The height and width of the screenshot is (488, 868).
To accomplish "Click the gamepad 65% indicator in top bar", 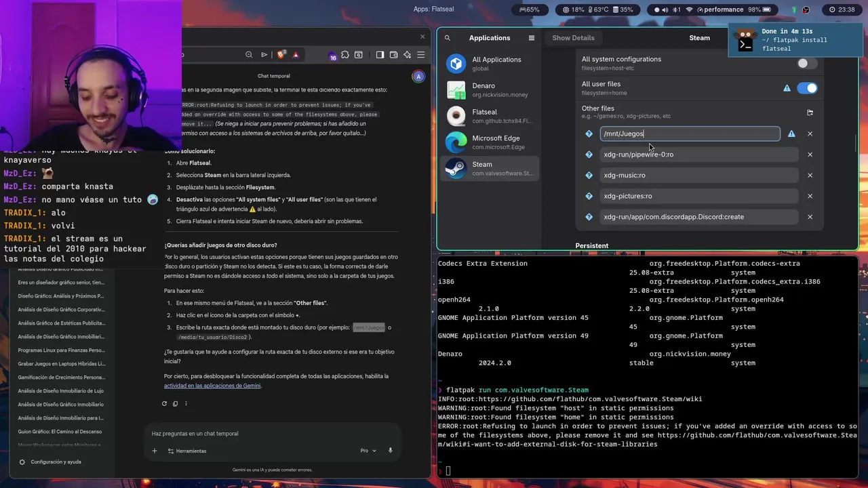I will [530, 9].
